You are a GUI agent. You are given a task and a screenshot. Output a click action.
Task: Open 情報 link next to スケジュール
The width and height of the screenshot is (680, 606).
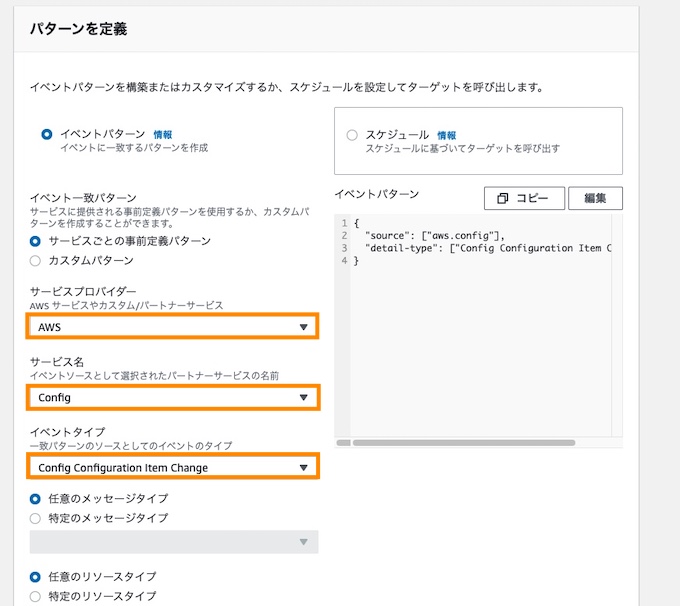(x=447, y=135)
